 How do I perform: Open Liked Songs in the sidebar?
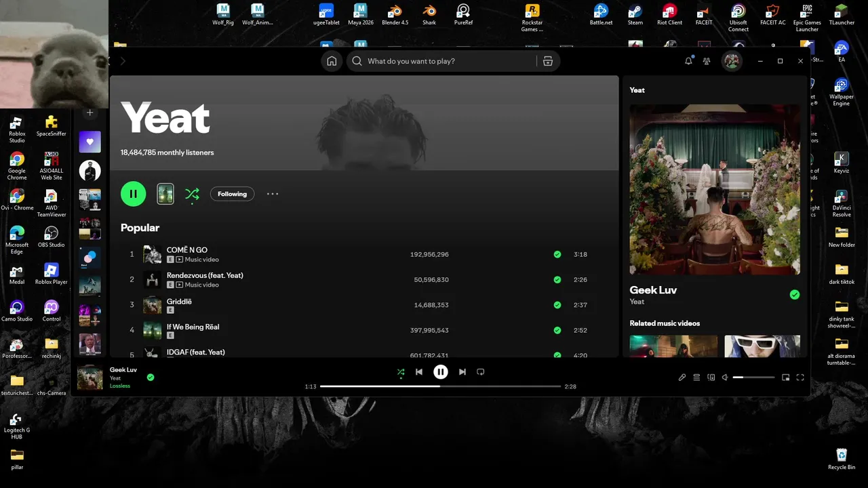point(90,142)
